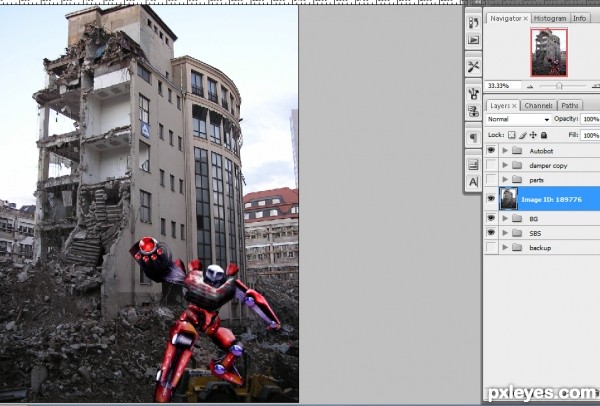The height and width of the screenshot is (406, 600).
Task: Open the Layer Comps dock icon
Action: [473, 165]
